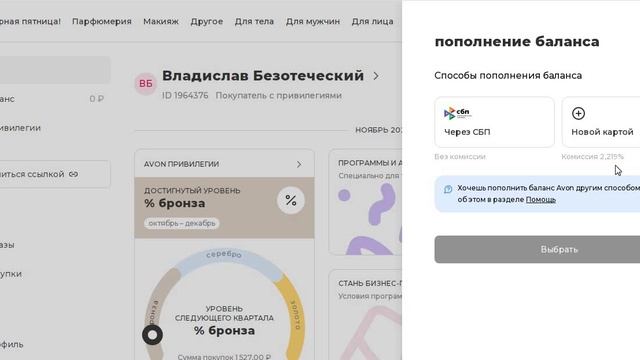Click Способы пополнения баланса subtitle
This screenshot has width=640, height=360.
click(x=508, y=76)
